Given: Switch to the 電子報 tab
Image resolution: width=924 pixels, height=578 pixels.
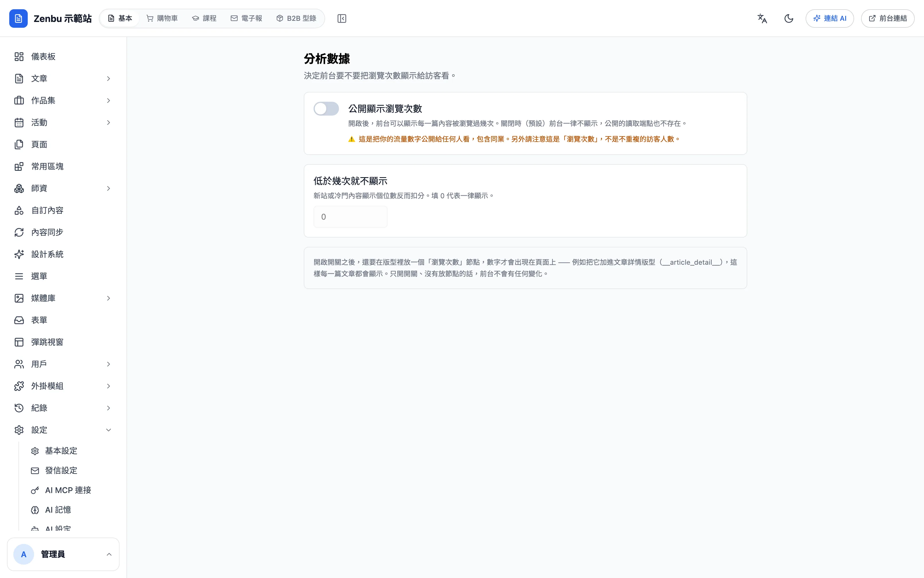Looking at the screenshot, I should click(x=247, y=18).
